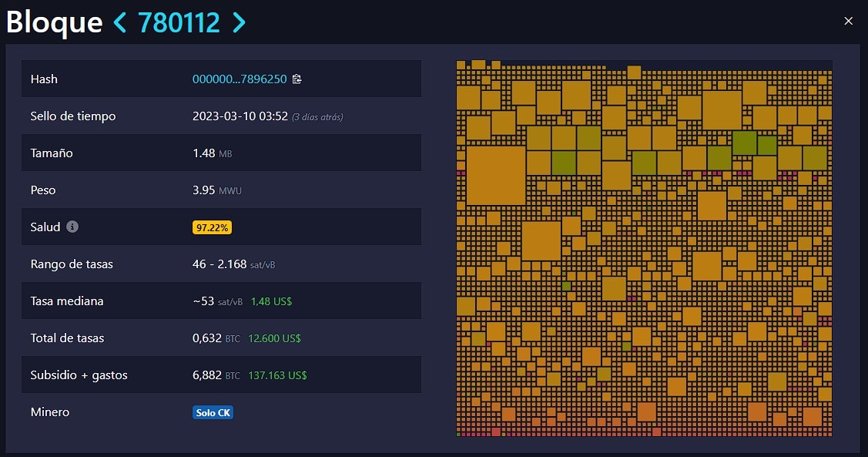
Task: Click the Bloque title heading
Action: [x=54, y=22]
